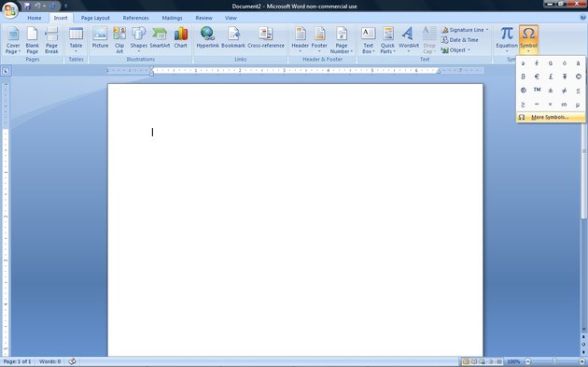Viewport: 588px width, 367px height.
Task: Insert the multiplication sign symbol
Action: (551, 105)
